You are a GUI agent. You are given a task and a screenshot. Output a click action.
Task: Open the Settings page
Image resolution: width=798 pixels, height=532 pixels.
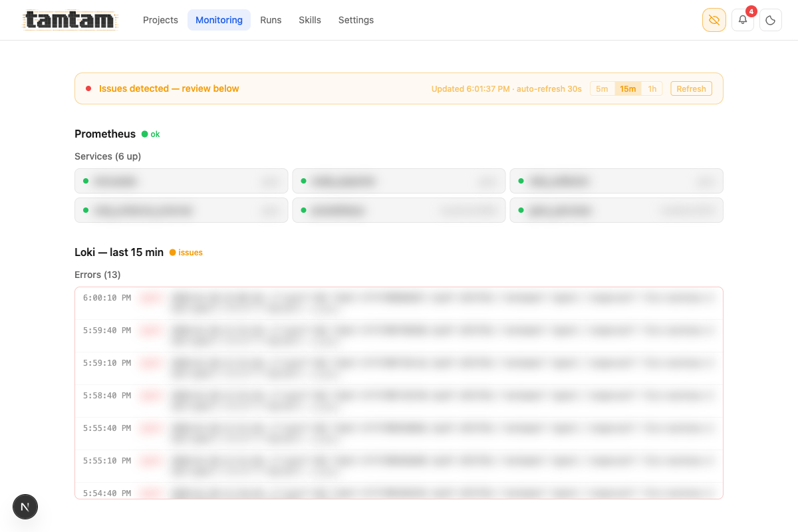pos(356,20)
